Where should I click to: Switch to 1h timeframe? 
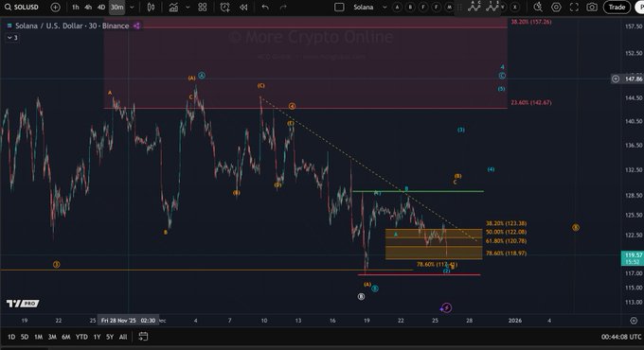click(76, 8)
